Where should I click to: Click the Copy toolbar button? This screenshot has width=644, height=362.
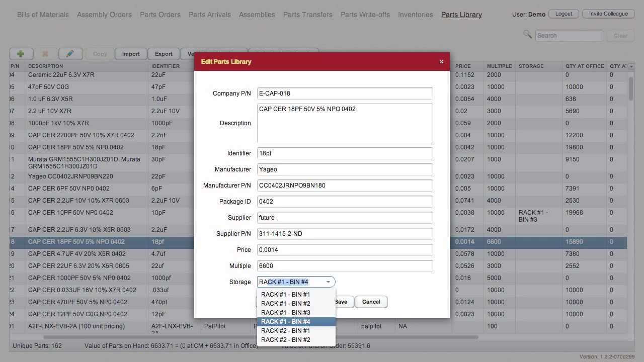tap(100, 54)
